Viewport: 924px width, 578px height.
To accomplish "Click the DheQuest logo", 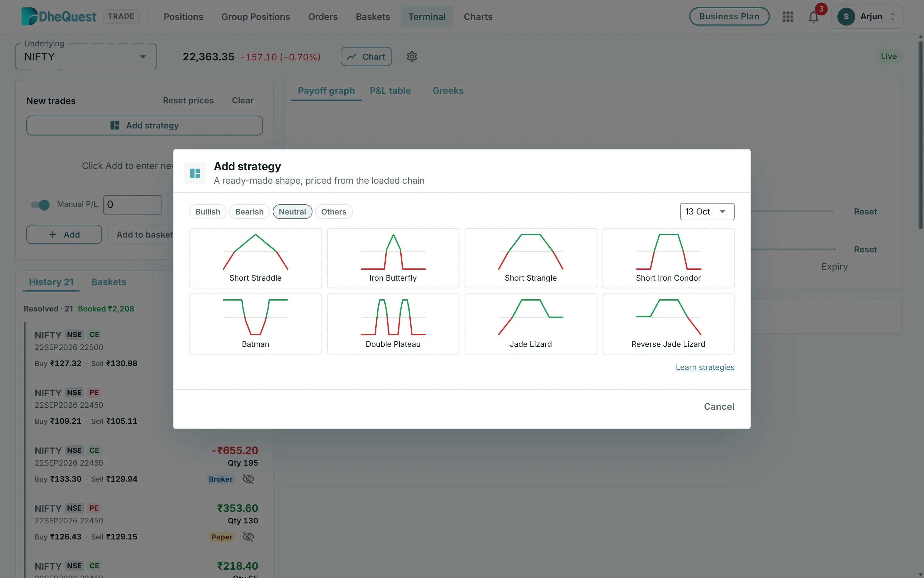I will 59,16.
